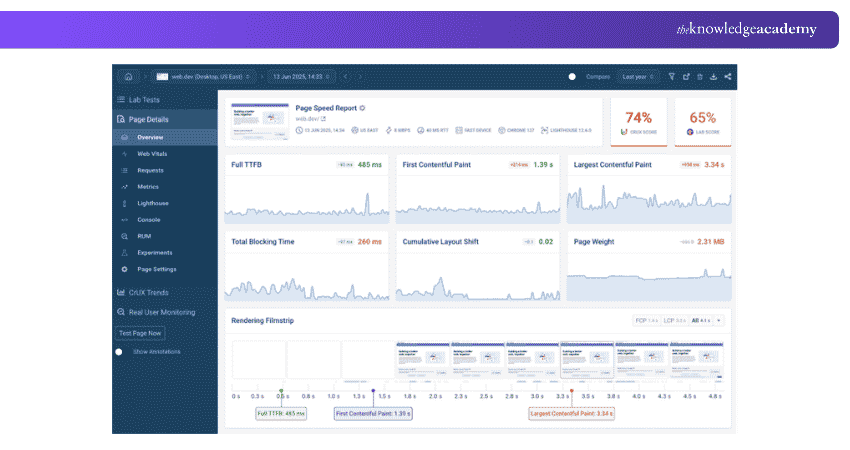Click the share icon in the top bar
Image resolution: width=850 pixels, height=450 pixels.
click(x=727, y=76)
